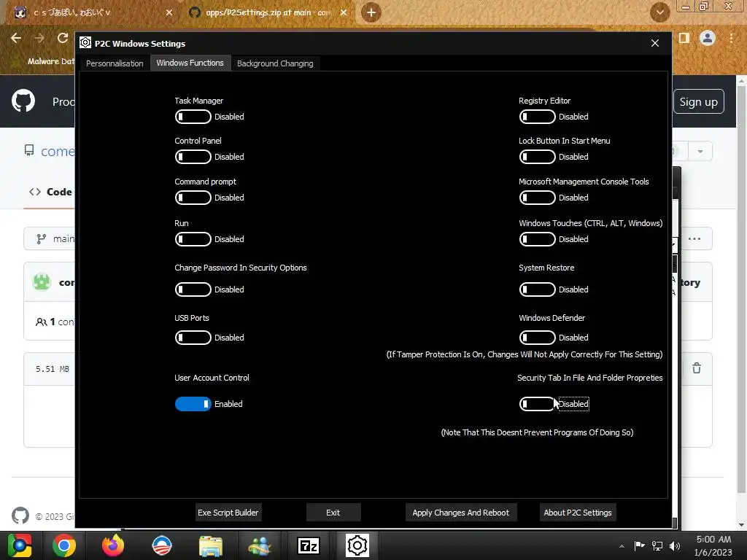747x560 pixels.
Task: Open the Obama-logo taskbar icon
Action: point(162,545)
